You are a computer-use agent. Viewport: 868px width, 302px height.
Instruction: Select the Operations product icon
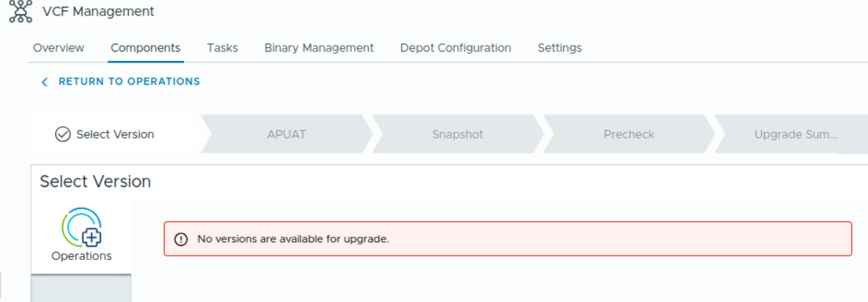tap(82, 227)
